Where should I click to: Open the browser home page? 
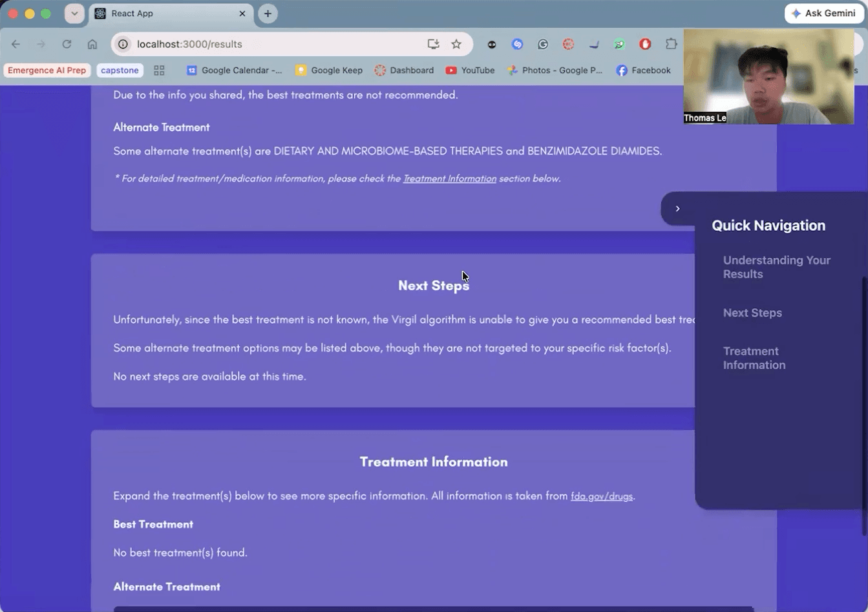[x=92, y=44]
